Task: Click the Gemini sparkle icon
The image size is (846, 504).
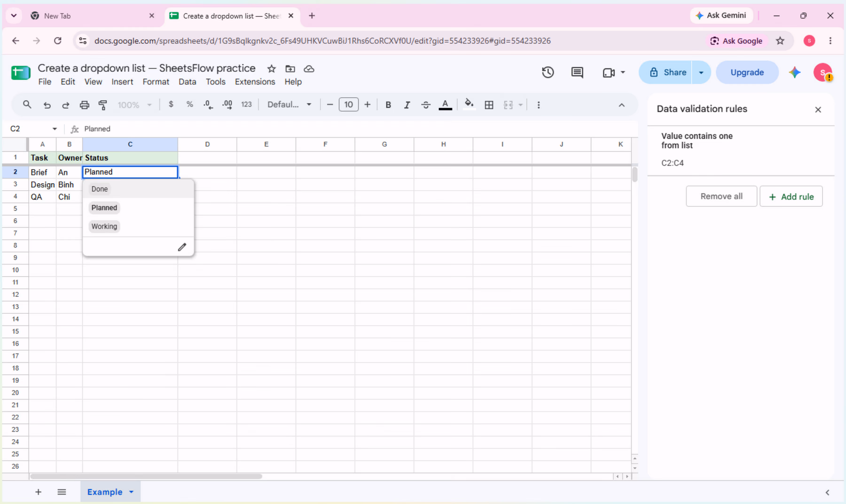Action: (x=795, y=72)
